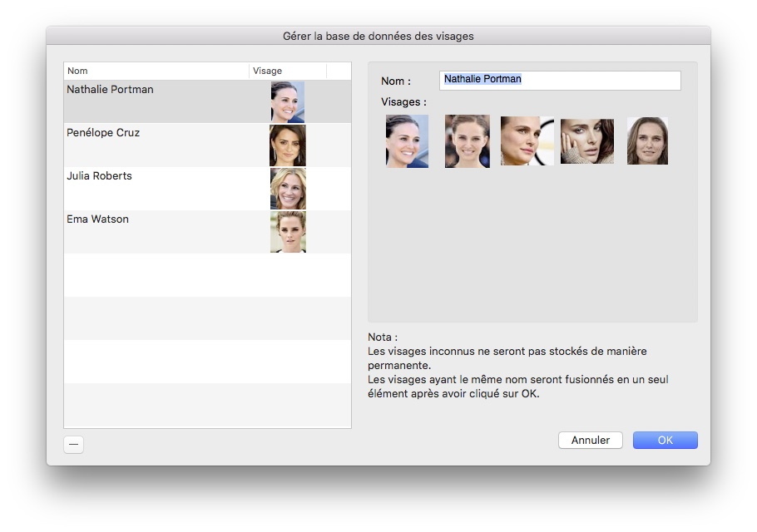
Task: Click the Annuler button
Action: pos(590,440)
